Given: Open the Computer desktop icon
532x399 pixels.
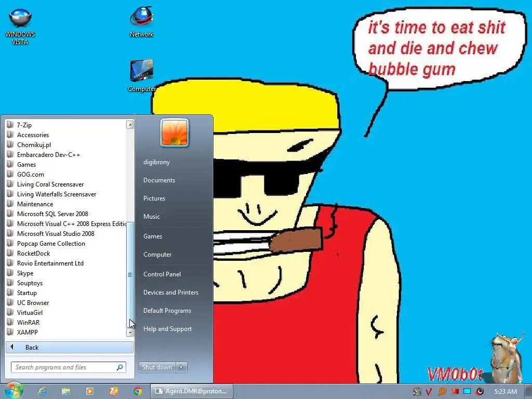Looking at the screenshot, I should point(141,75).
